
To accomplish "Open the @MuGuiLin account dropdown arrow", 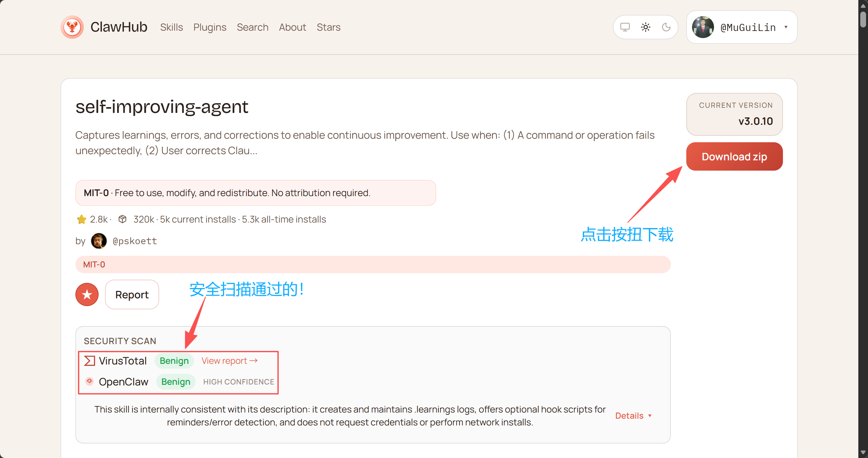I will tap(786, 27).
